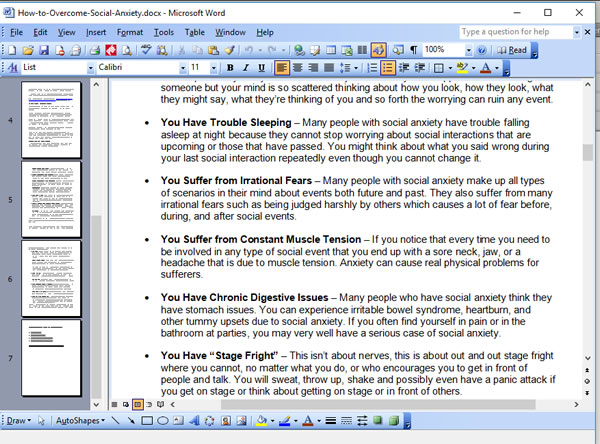600x444 pixels.
Task: Toggle Bold formatting
Action: click(x=230, y=68)
